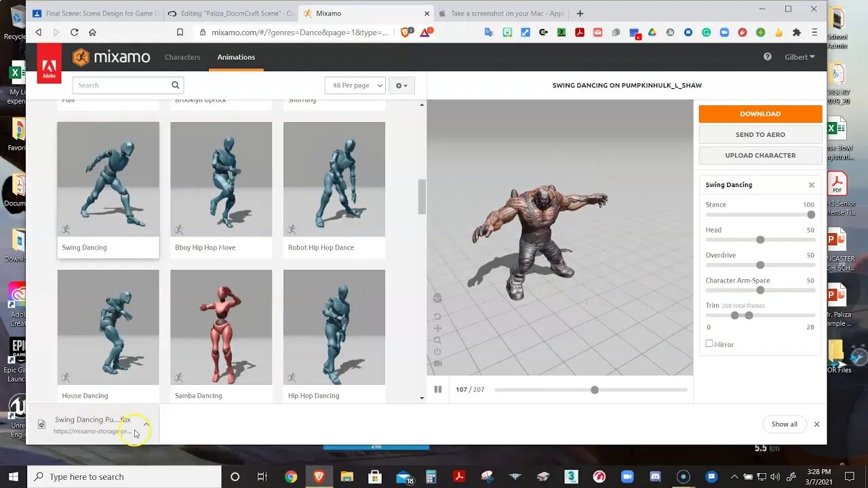Open the Gilbert account dropdown
Viewport: 868px width, 488px height.
coord(800,57)
